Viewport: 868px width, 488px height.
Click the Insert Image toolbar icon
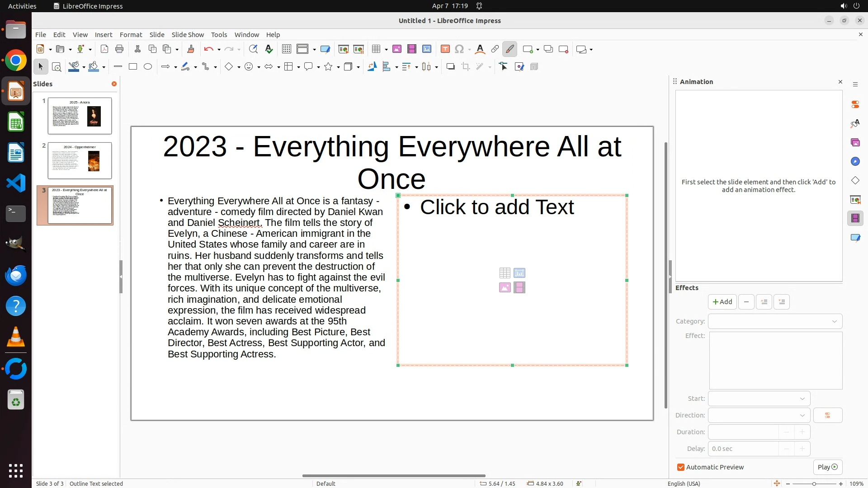(x=397, y=49)
